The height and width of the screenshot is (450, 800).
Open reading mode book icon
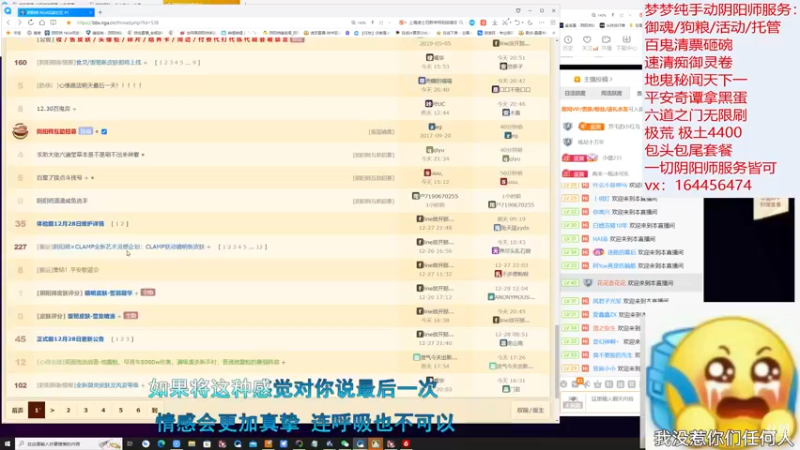53,22
